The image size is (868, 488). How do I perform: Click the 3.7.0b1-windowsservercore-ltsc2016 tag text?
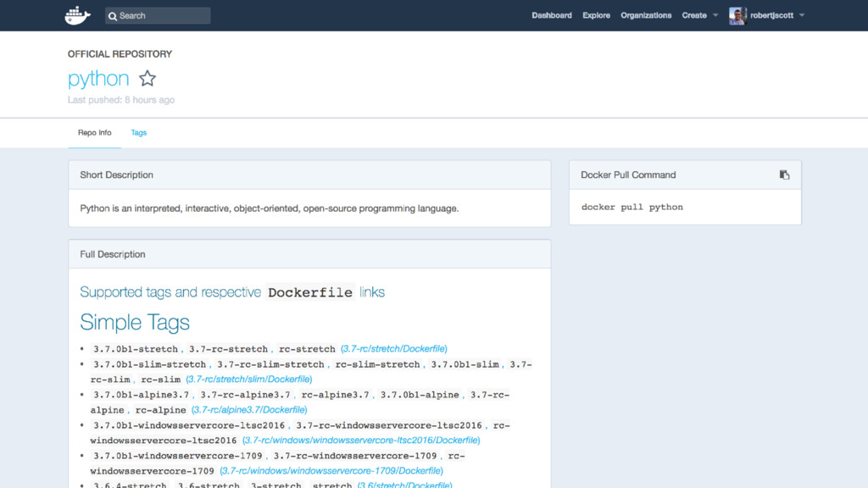pyautogui.click(x=189, y=425)
